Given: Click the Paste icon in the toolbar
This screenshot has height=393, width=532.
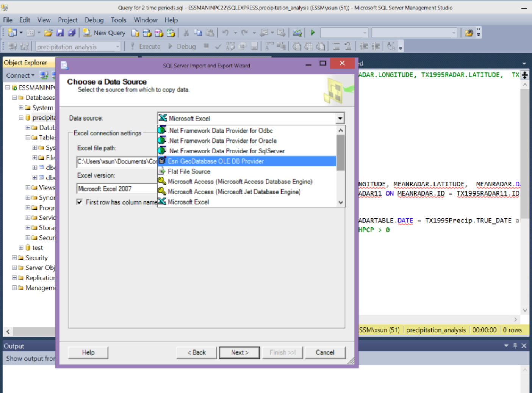Looking at the screenshot, I should (210, 33).
